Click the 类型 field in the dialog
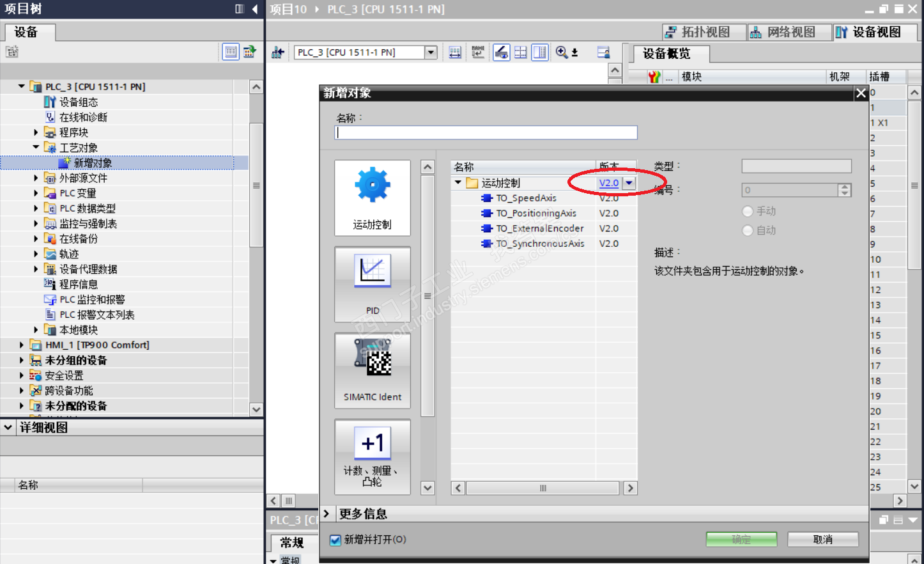 [x=796, y=166]
